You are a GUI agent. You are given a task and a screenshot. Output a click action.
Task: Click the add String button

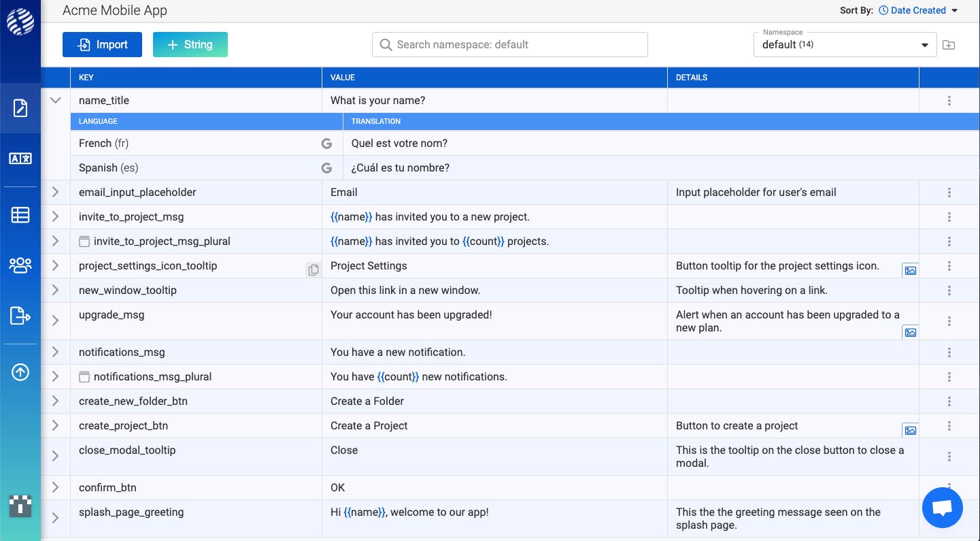click(x=190, y=45)
